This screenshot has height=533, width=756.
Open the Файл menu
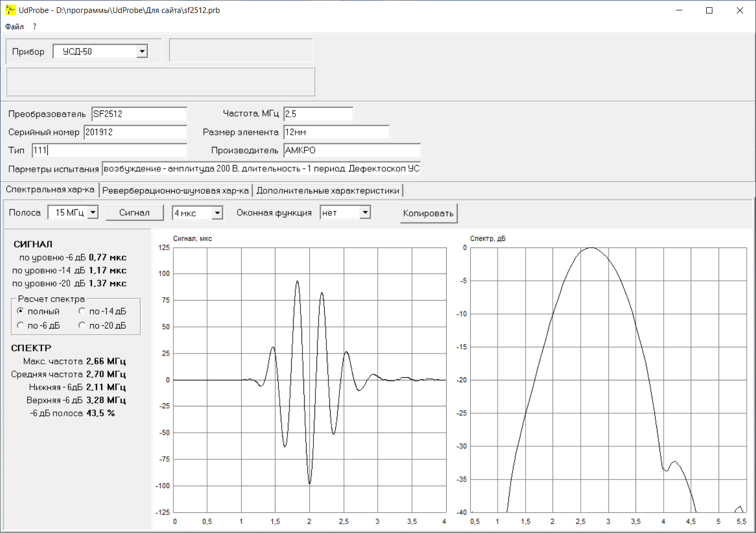pos(15,26)
